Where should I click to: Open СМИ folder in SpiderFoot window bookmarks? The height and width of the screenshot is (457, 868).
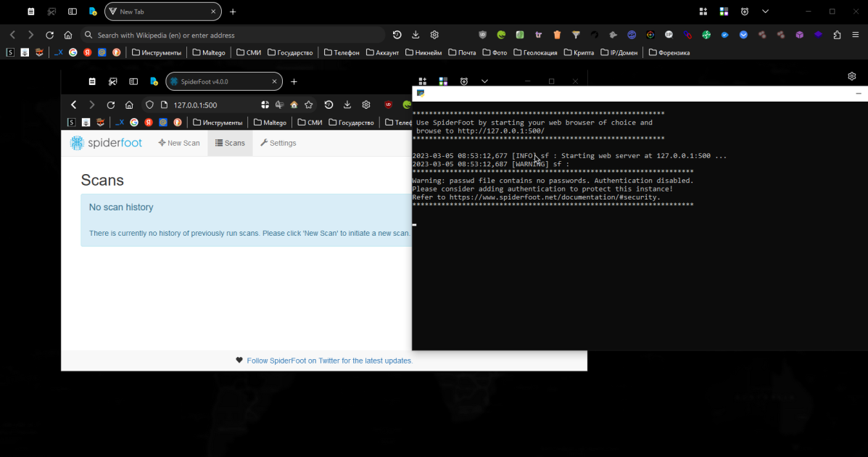coord(310,123)
